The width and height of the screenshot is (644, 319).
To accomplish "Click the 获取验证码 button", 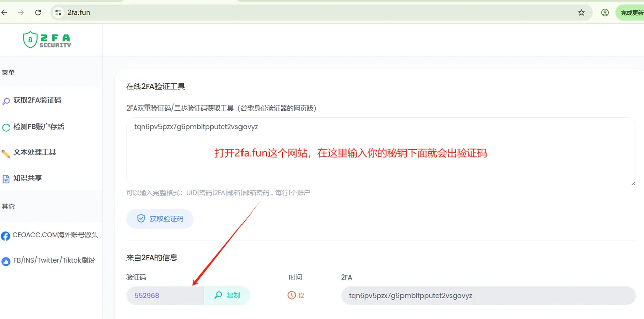I will [x=159, y=219].
